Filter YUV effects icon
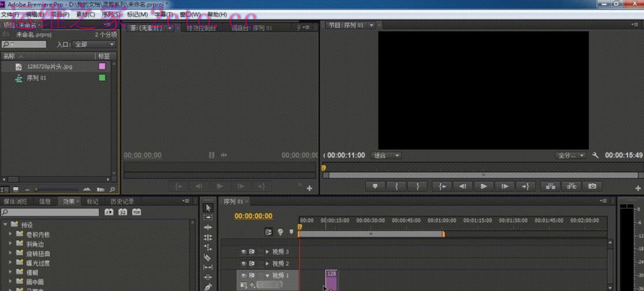 (x=137, y=212)
